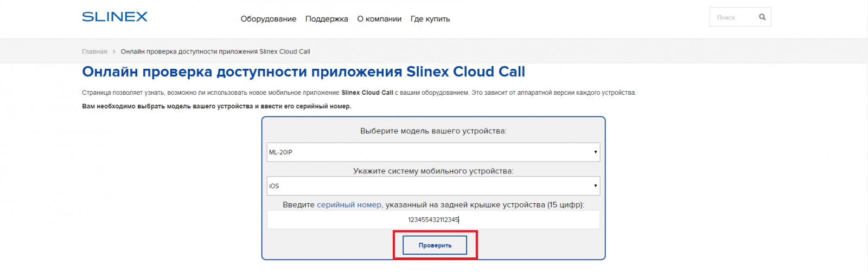Follow the Главная breadcrumb link

point(94,51)
